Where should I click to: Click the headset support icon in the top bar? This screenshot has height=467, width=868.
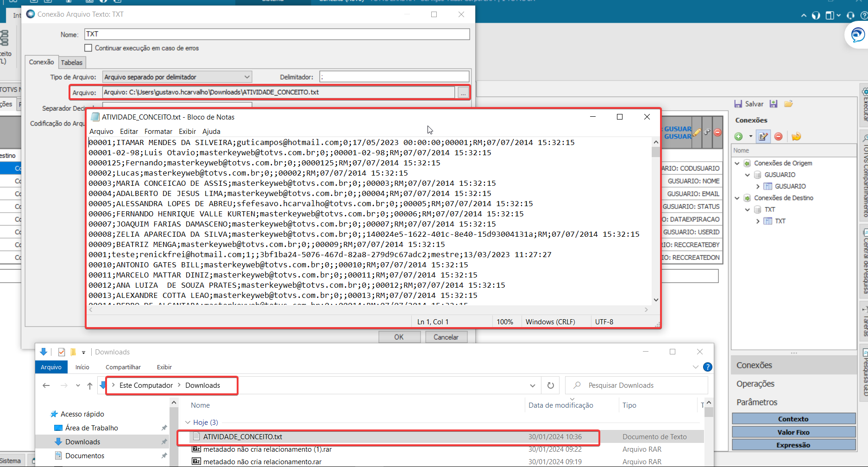click(x=850, y=15)
